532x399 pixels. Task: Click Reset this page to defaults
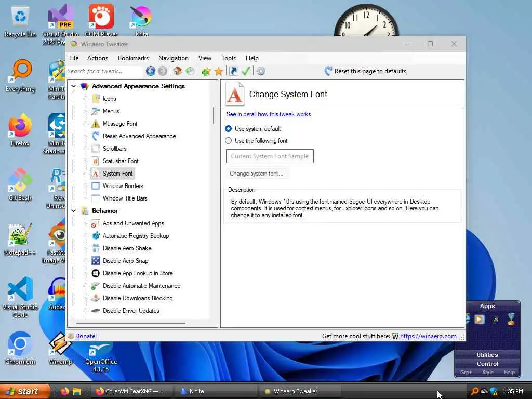point(365,71)
